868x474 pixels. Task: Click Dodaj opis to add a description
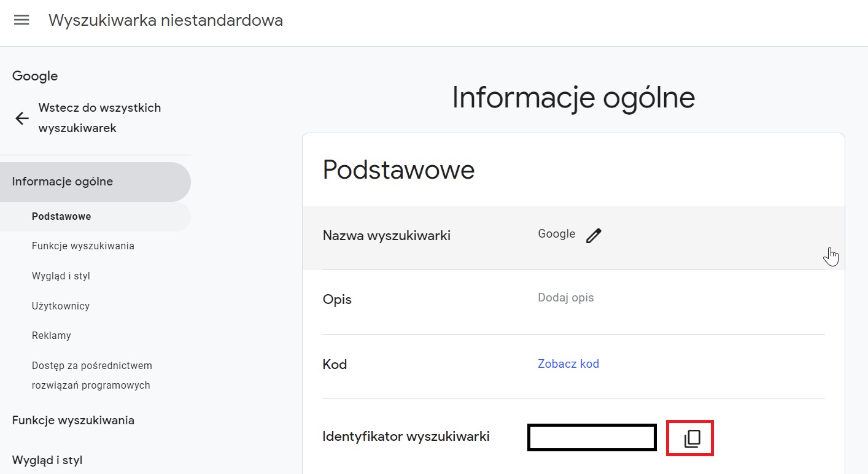coord(565,297)
